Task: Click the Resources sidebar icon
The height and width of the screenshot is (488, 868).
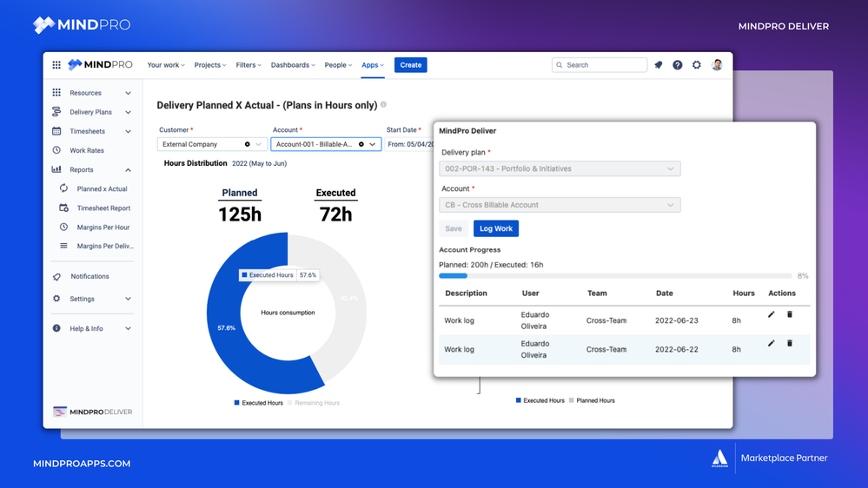Action: click(56, 92)
